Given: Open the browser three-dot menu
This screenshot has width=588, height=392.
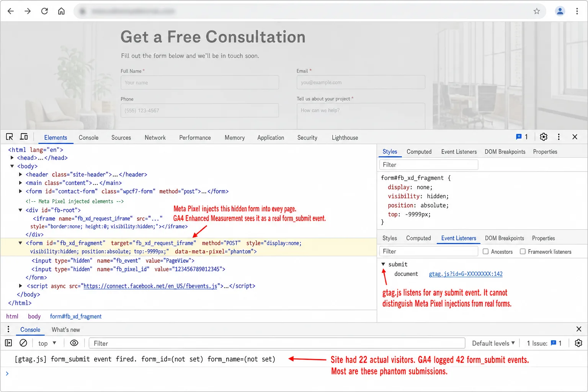Looking at the screenshot, I should [577, 11].
